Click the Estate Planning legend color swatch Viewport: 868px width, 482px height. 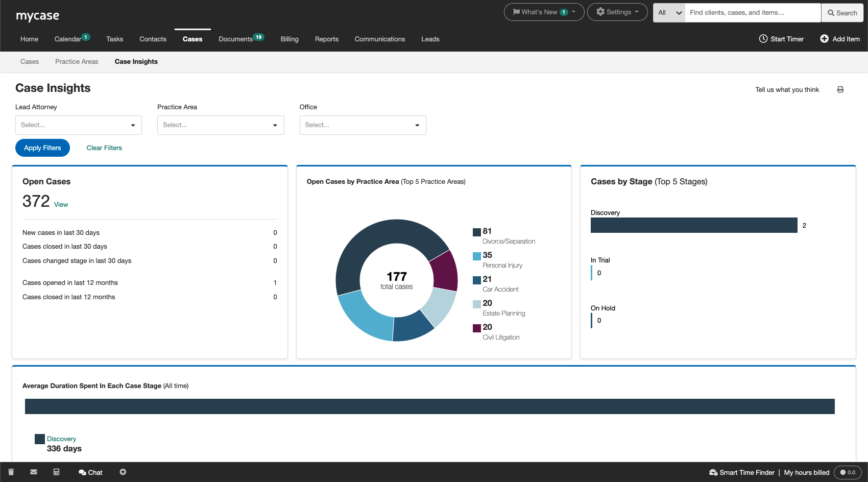[477, 304]
